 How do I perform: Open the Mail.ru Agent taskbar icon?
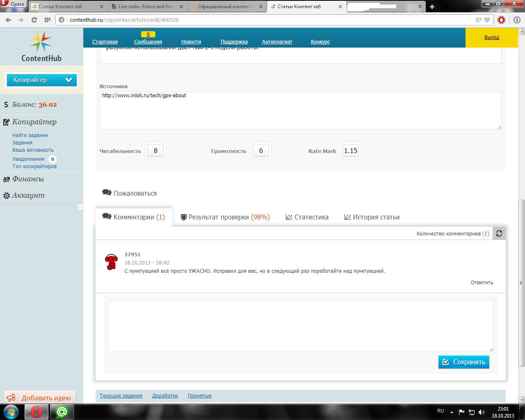coord(62,411)
